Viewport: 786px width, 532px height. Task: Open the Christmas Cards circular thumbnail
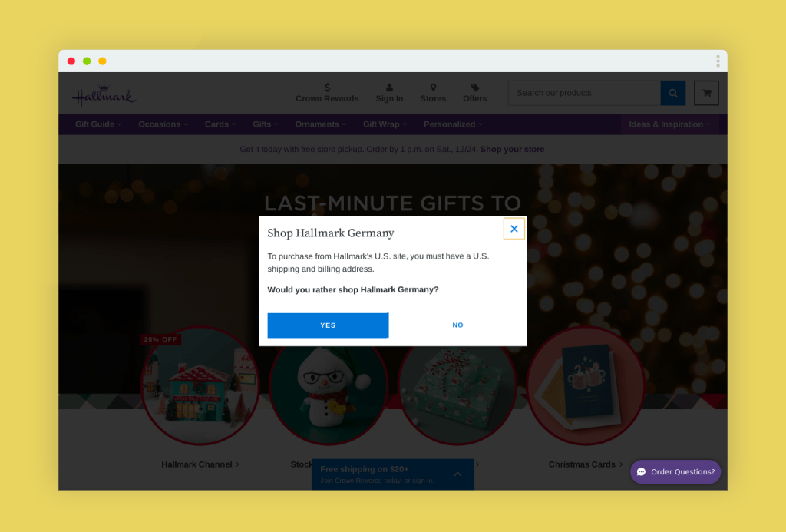pyautogui.click(x=586, y=386)
